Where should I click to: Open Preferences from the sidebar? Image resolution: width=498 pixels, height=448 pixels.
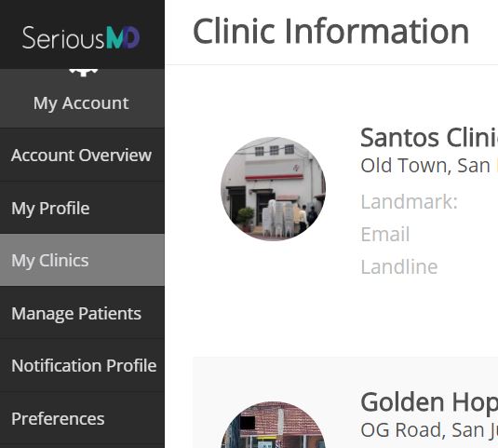82,418
